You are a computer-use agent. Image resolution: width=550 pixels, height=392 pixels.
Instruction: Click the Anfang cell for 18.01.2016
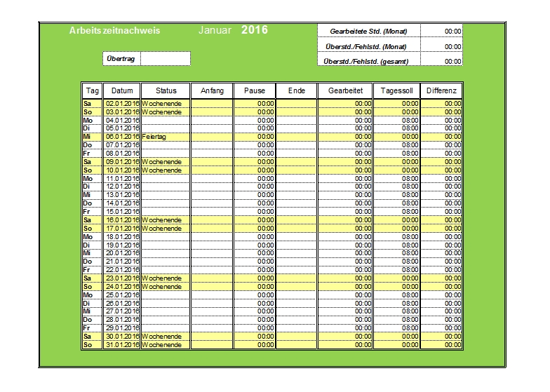(212, 237)
